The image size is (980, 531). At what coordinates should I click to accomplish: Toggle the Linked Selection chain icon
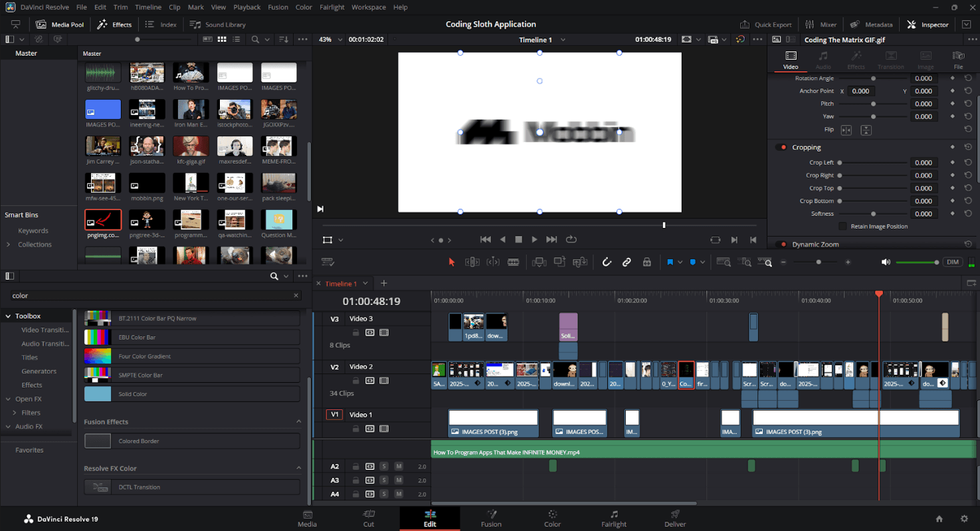pyautogui.click(x=627, y=262)
